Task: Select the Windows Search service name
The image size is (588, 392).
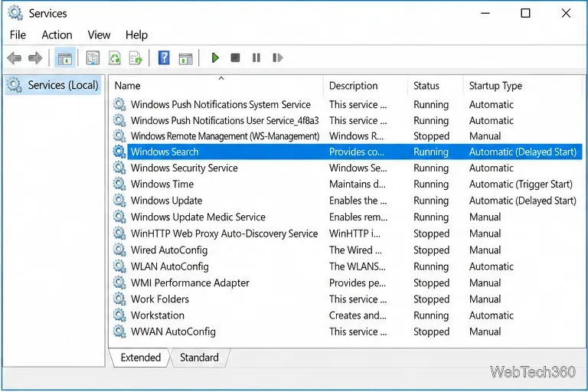Action: [x=165, y=152]
